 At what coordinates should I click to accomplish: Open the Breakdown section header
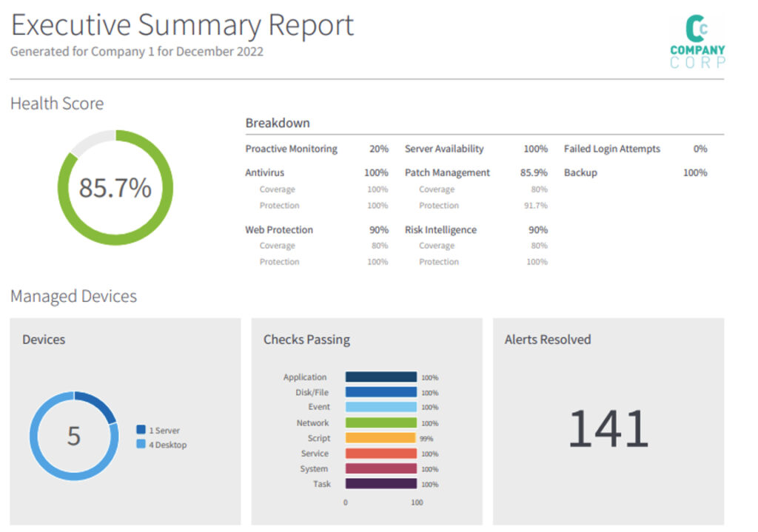click(x=278, y=123)
